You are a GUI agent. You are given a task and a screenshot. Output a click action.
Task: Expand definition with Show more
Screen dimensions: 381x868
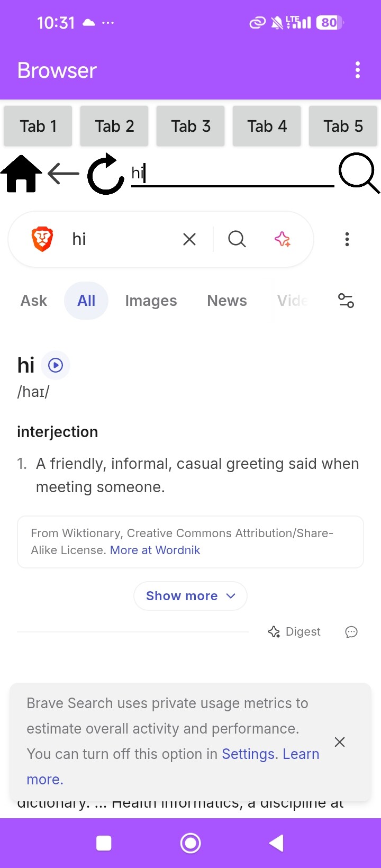pos(190,596)
